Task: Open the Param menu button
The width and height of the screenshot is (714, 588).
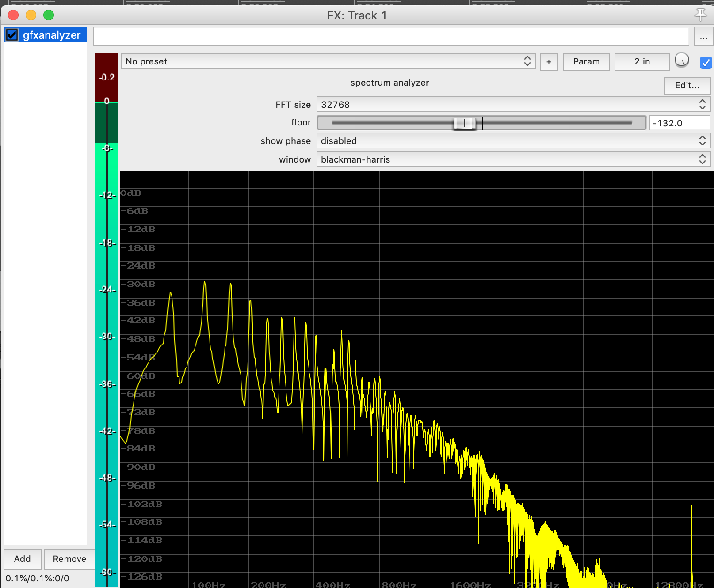Action: tap(586, 62)
